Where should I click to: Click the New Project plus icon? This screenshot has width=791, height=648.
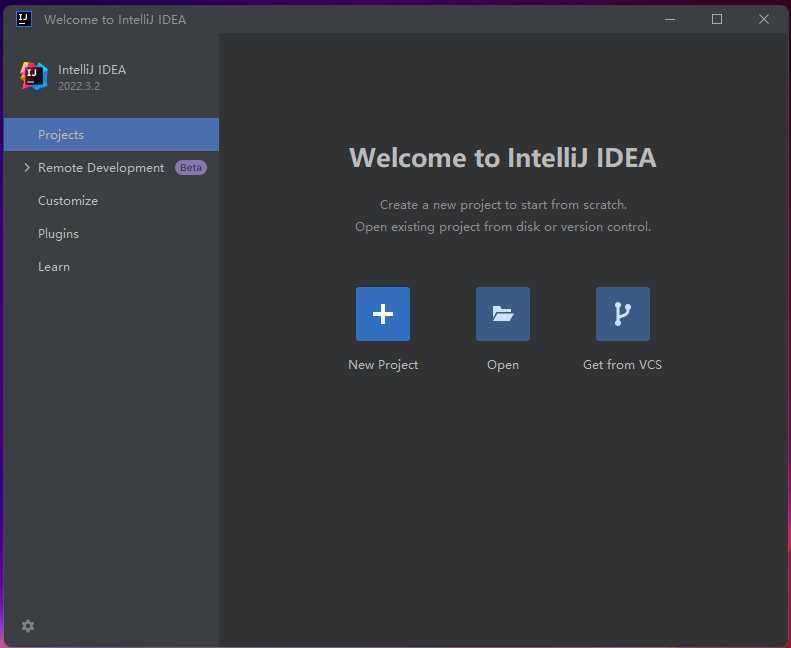[x=383, y=314]
